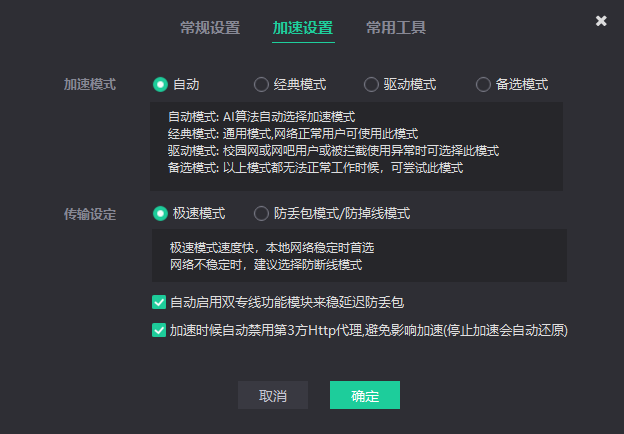
Task: Select the 备选模式 radio option
Action: coord(484,85)
